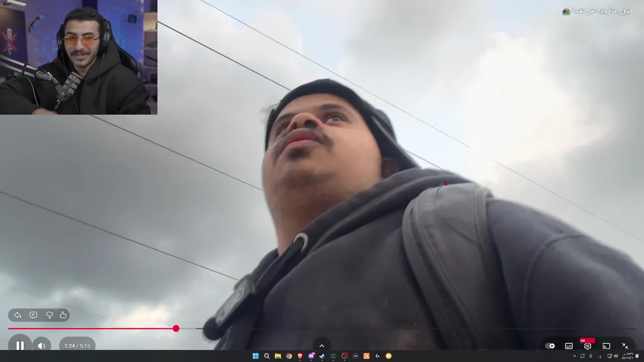Toggle the autoplay switch
This screenshot has height=362, width=644.
click(550, 346)
